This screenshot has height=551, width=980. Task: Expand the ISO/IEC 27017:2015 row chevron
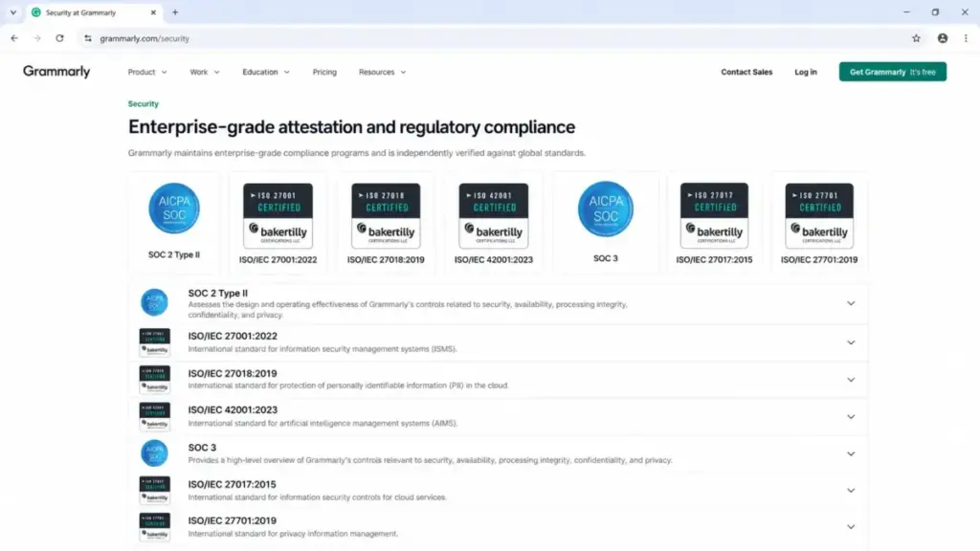851,491
